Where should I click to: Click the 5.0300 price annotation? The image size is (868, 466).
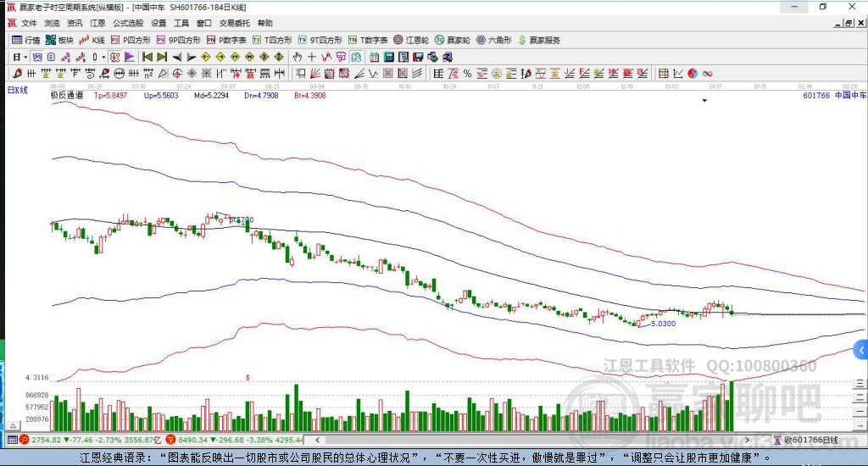(663, 324)
